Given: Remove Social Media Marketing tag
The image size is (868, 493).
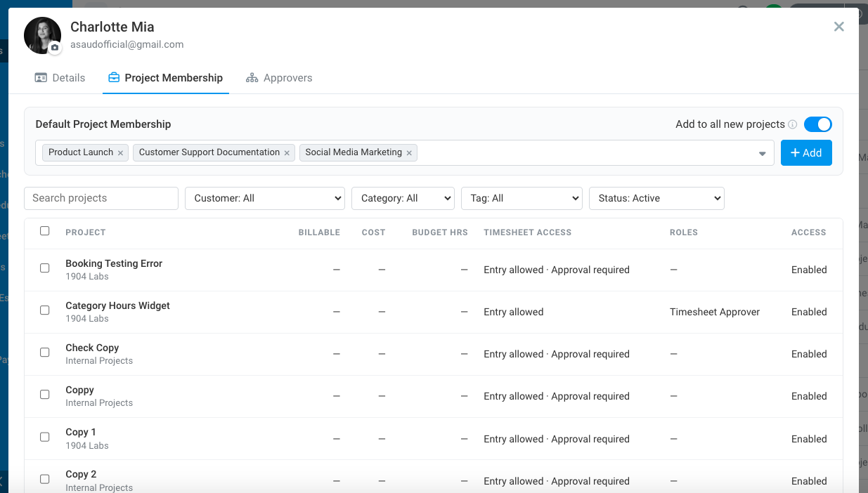Looking at the screenshot, I should (x=409, y=153).
